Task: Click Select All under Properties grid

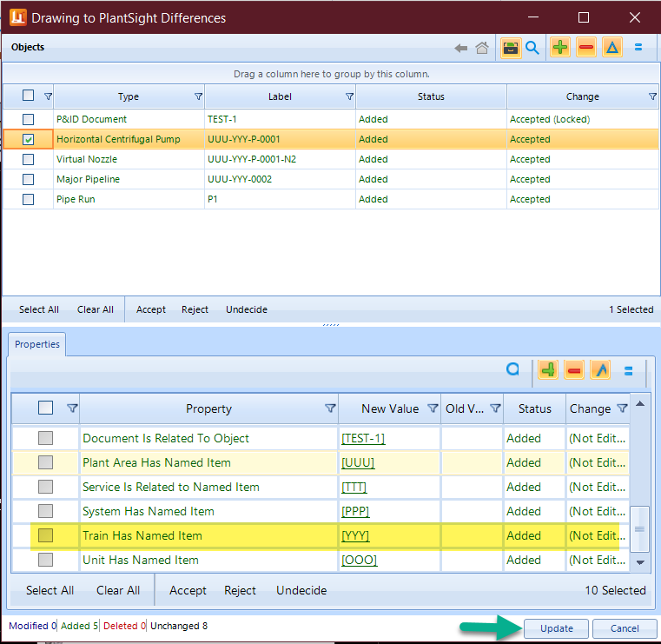Action: coord(50,590)
